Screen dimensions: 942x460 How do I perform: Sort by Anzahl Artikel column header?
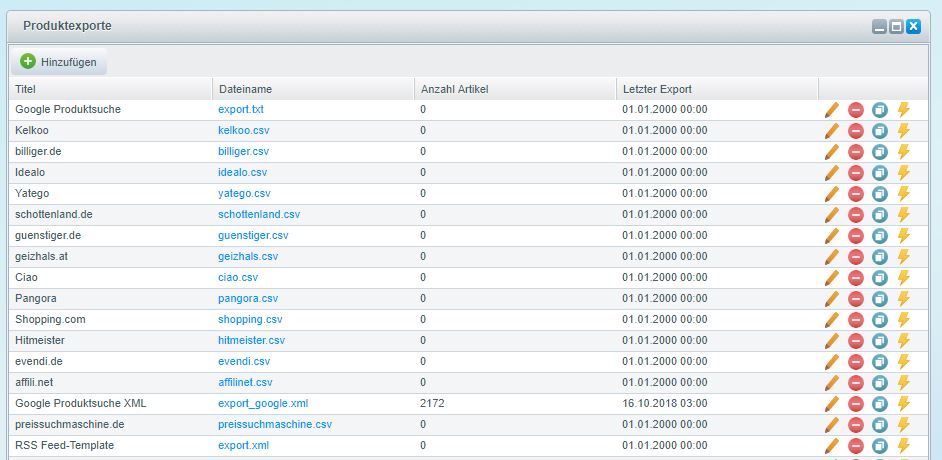pyautogui.click(x=515, y=89)
